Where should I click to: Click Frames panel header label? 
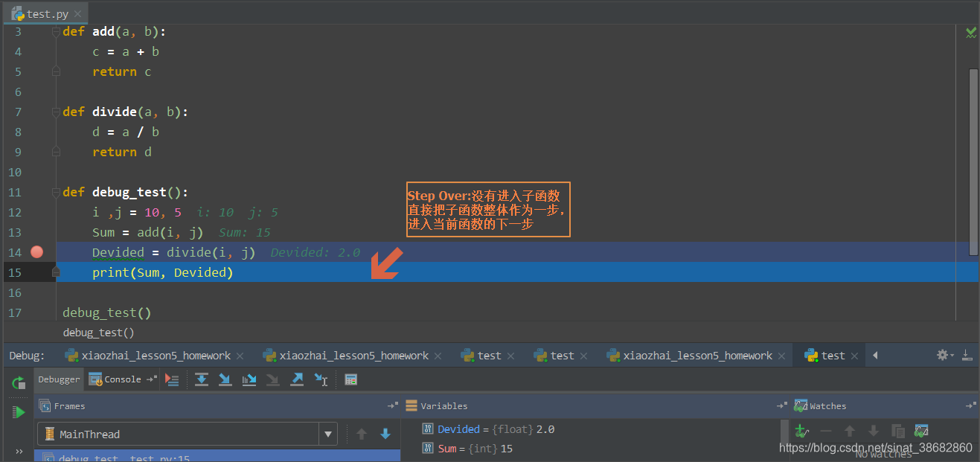click(69, 406)
